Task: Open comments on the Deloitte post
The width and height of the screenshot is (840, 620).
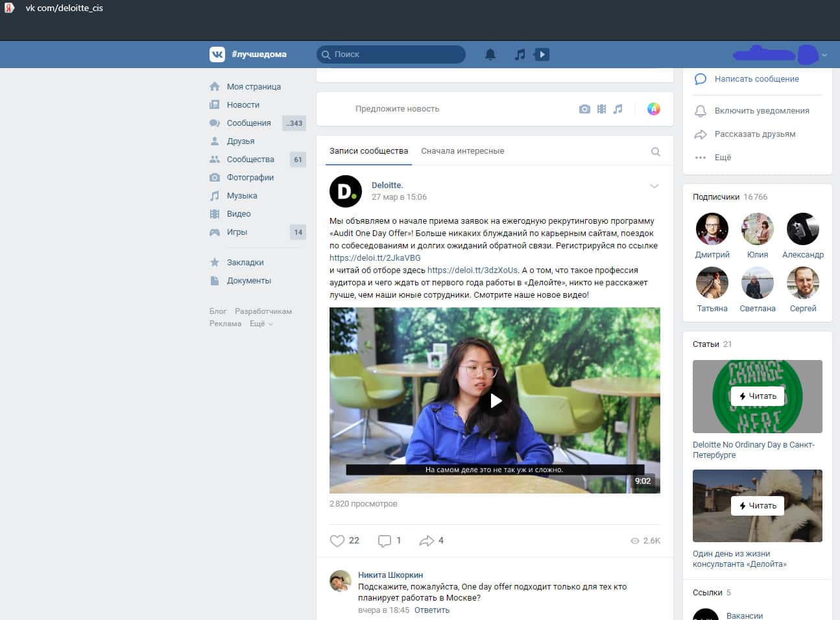Action: click(385, 541)
